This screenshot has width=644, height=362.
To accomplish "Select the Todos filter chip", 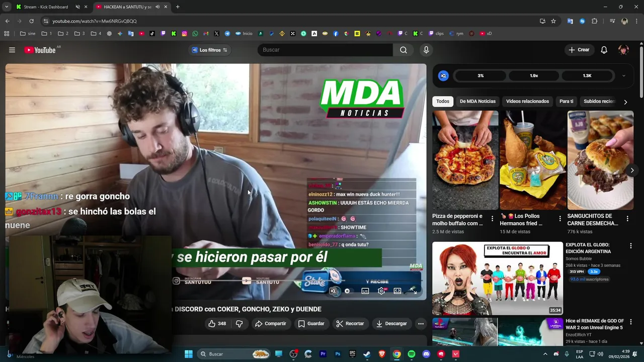I will pyautogui.click(x=443, y=102).
